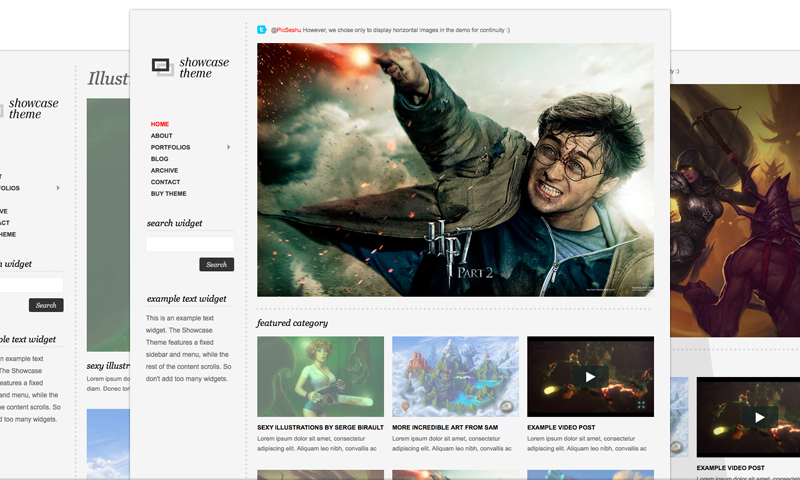
Task: Open the sky image thumbnail in left background window
Action: click(x=108, y=444)
